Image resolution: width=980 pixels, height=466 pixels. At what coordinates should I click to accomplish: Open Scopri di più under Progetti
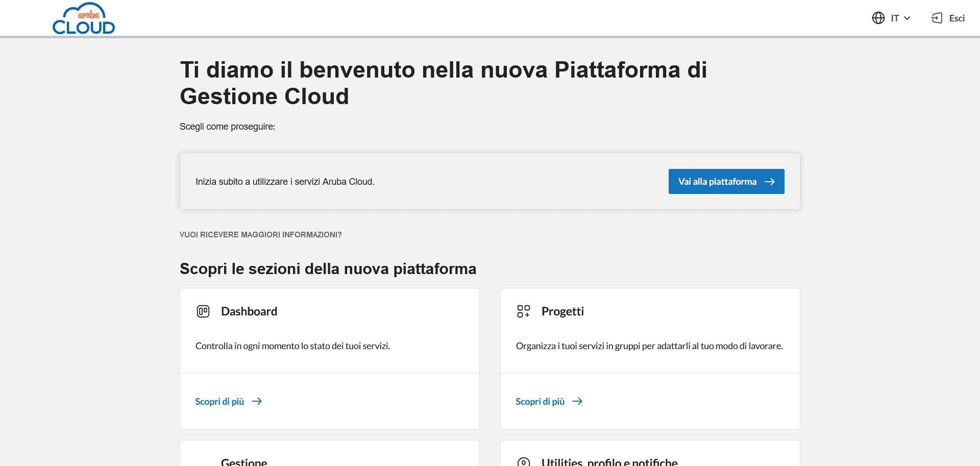[540, 402]
